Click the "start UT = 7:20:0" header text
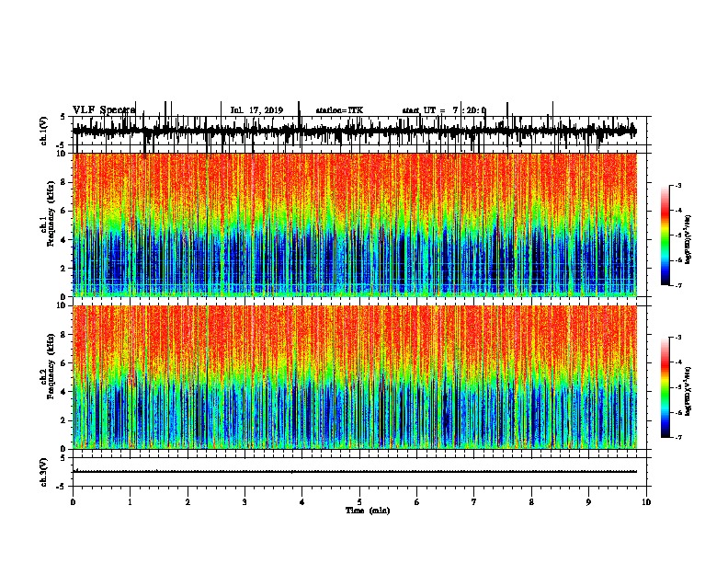Viewport: 728px width, 563px height. 444,110
